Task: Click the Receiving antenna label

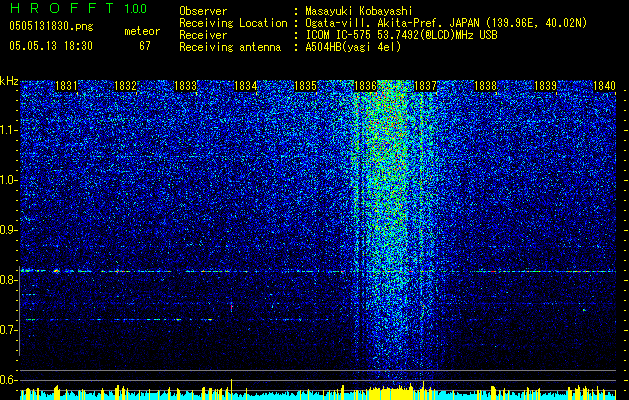Action: click(x=230, y=47)
